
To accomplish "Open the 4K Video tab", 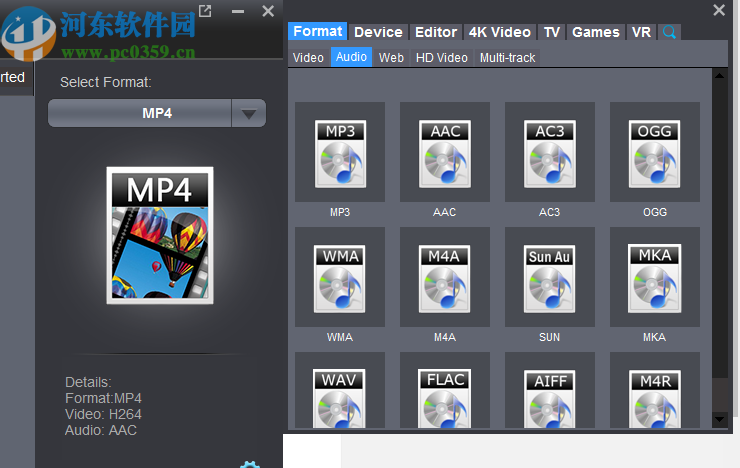I will (499, 32).
